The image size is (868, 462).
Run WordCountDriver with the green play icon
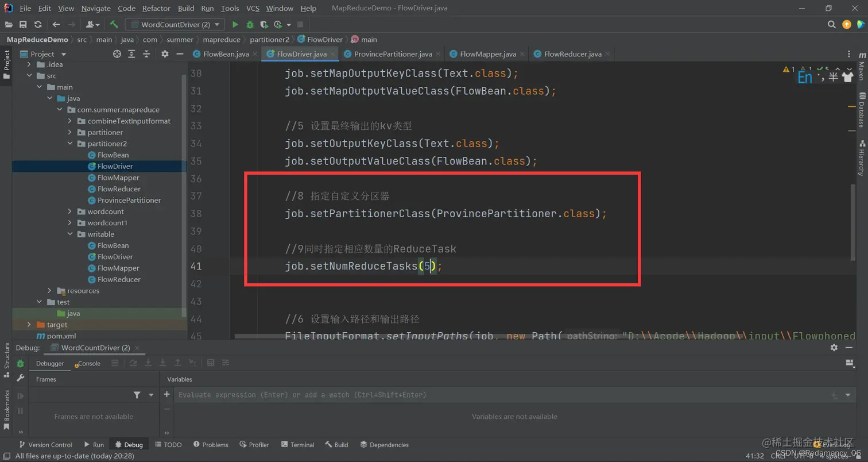[235, 24]
